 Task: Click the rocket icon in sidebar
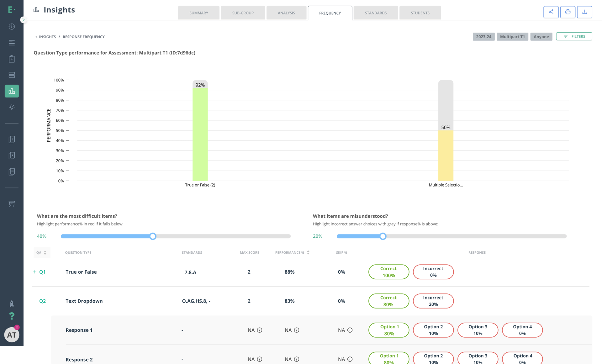pos(12,304)
